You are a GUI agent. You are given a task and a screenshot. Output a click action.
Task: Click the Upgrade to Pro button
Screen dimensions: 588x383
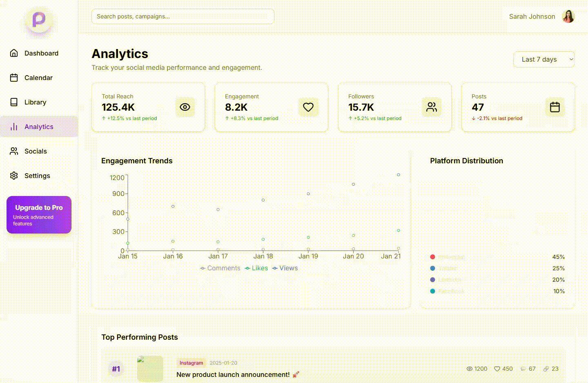pos(39,215)
